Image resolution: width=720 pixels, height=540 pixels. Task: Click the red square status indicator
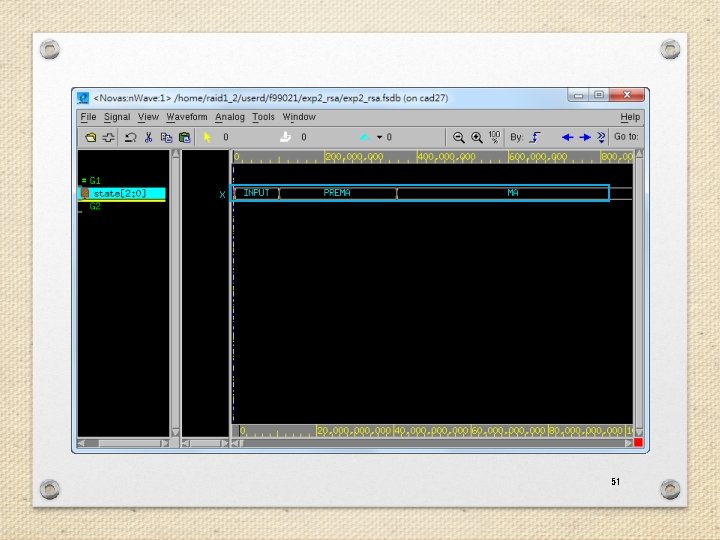tap(638, 443)
